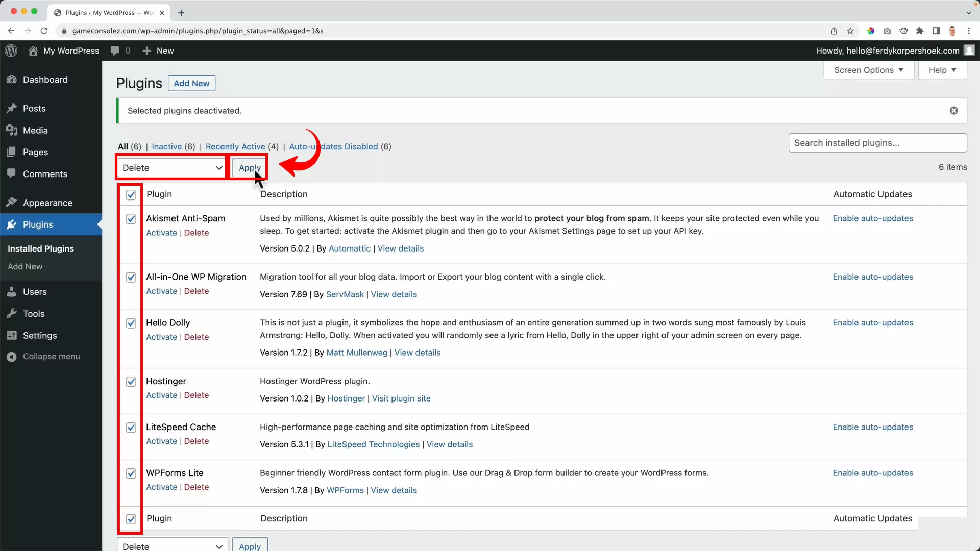Toggle the select-all plugins checkbox
Screen dimensions: 980x551
coord(131,195)
